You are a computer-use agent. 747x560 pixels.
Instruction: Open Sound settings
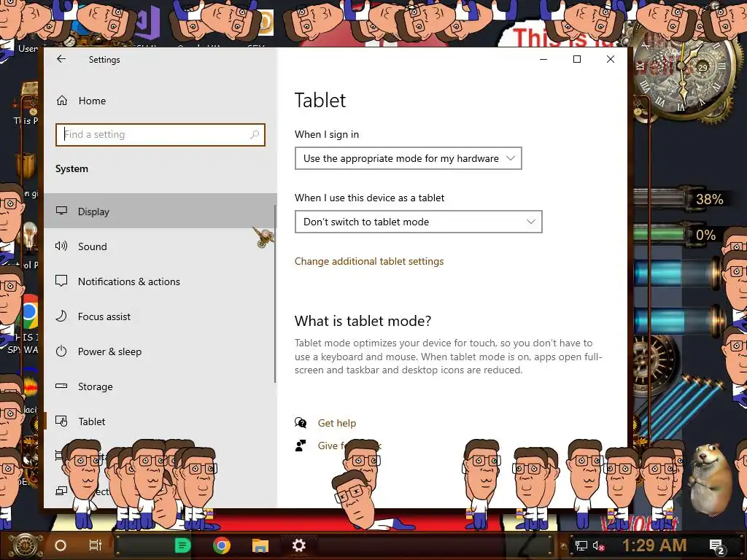160,246
